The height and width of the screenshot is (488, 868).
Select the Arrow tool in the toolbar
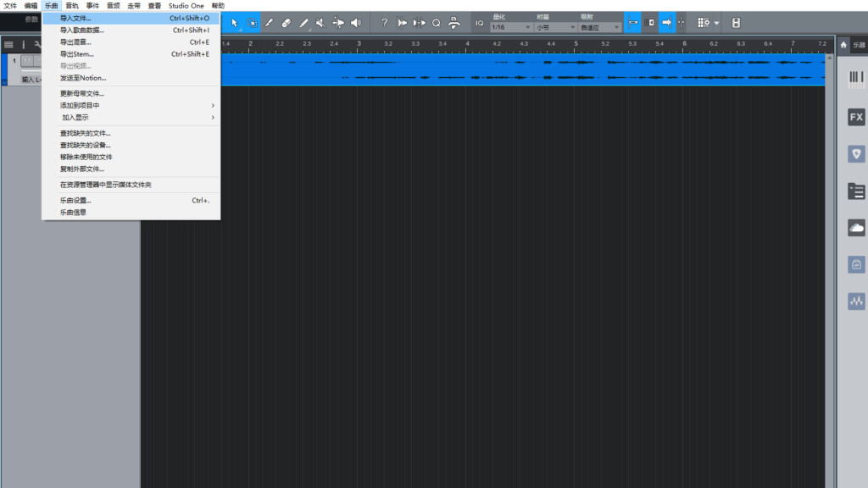click(x=235, y=23)
